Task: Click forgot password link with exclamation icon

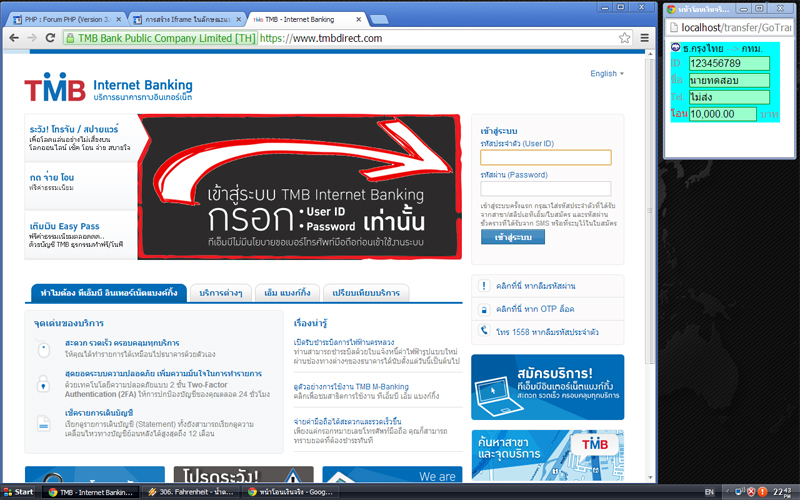Action: click(536, 286)
